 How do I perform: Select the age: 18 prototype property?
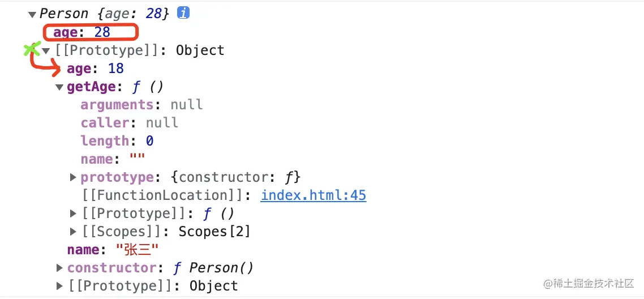point(95,69)
